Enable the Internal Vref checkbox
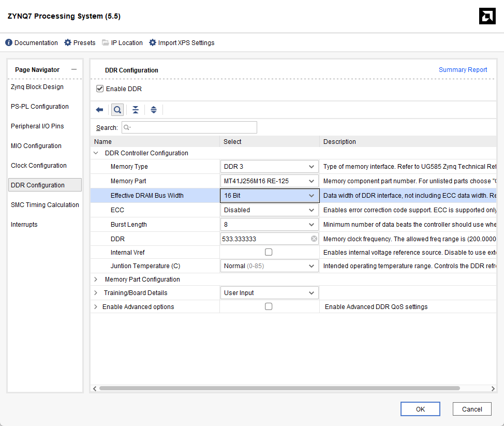Image resolution: width=504 pixels, height=426 pixels. pos(269,252)
